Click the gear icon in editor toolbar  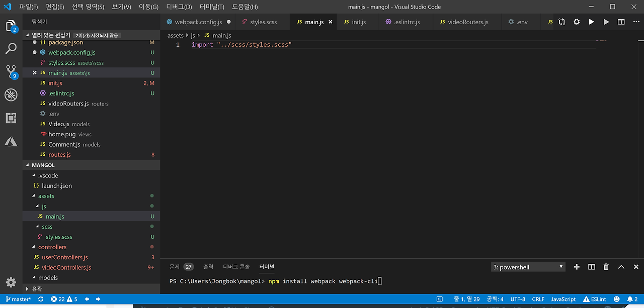click(x=577, y=22)
